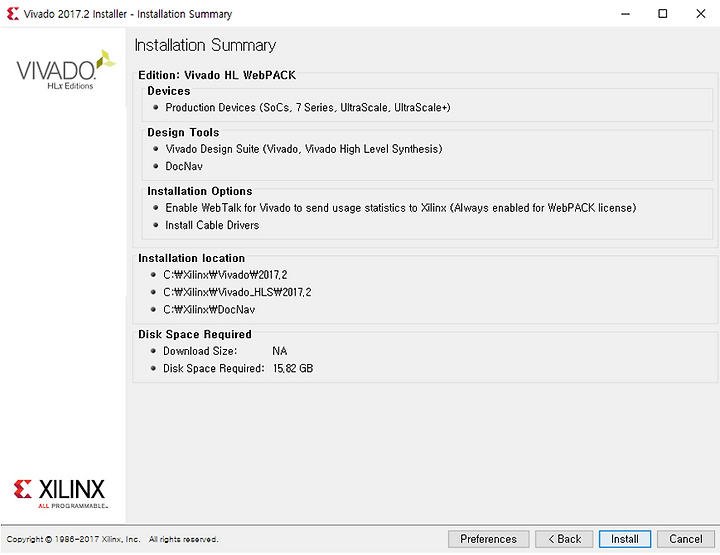The image size is (720, 555).
Task: Click the '15.82 GB' disk space value
Action: (x=293, y=368)
